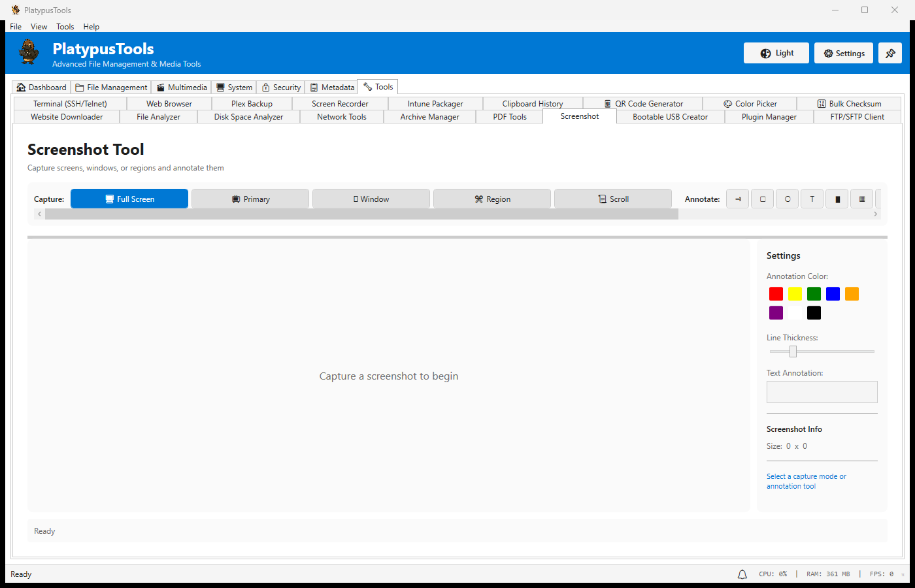The width and height of the screenshot is (915, 588).
Task: Switch to the Multimedia tab
Action: (181, 86)
